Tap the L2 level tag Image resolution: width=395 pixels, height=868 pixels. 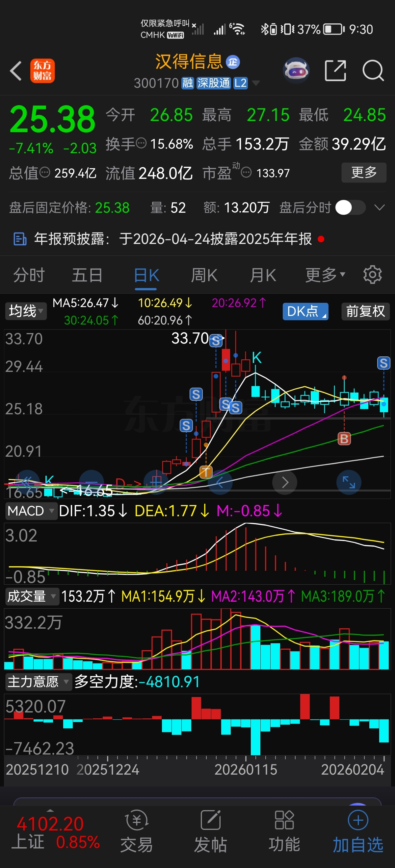click(x=241, y=83)
